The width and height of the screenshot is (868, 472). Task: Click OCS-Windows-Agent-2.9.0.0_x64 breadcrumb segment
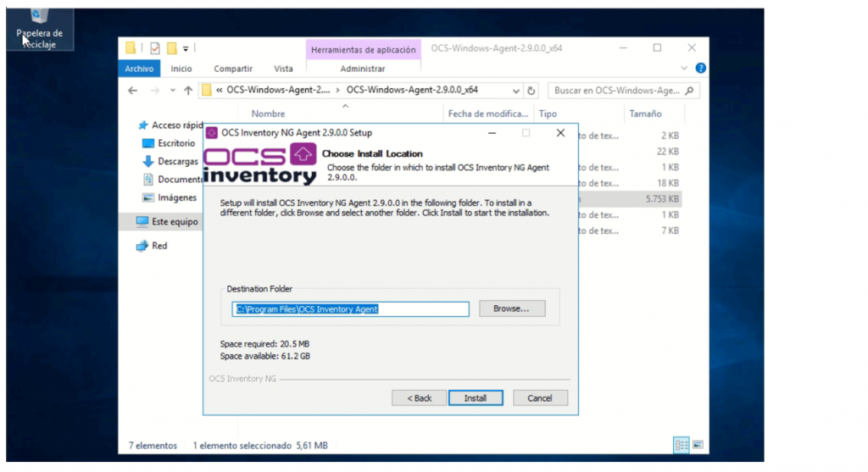(412, 90)
